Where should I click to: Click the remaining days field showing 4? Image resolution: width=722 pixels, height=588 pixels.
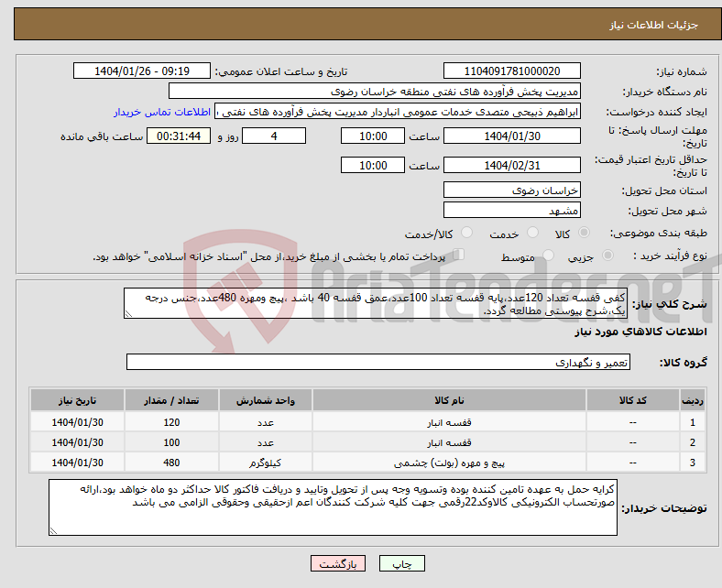pos(274,136)
